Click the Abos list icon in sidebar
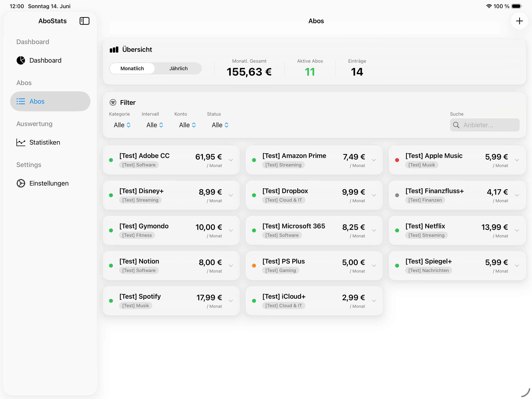532x399 pixels. [21, 101]
